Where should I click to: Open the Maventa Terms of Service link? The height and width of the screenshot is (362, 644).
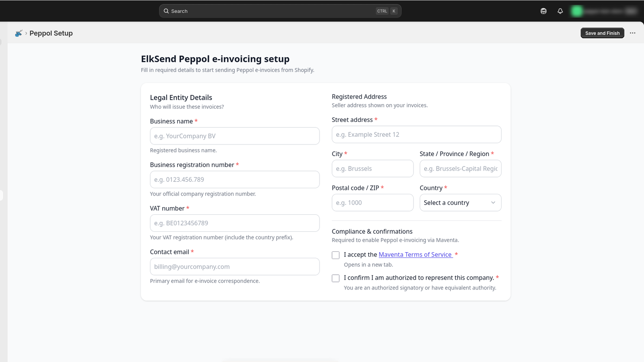415,255
